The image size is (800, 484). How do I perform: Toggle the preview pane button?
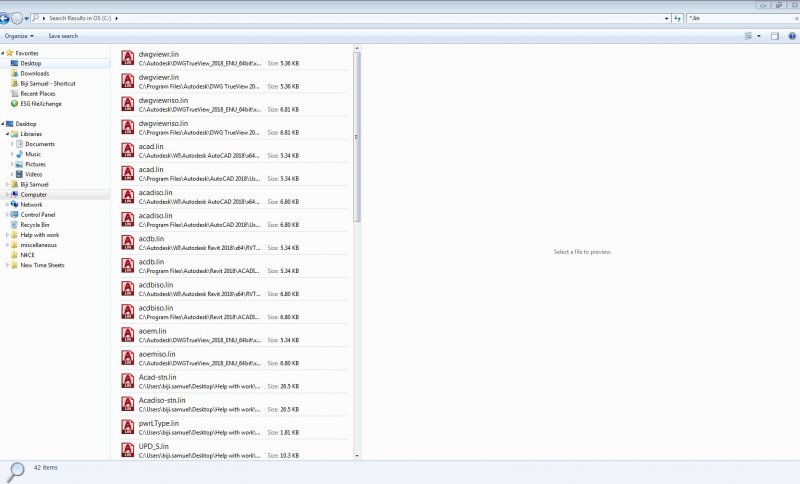(x=774, y=36)
